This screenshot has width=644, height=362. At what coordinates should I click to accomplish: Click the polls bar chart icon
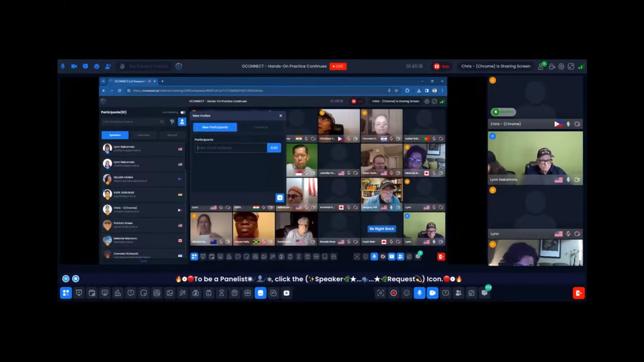point(118,293)
